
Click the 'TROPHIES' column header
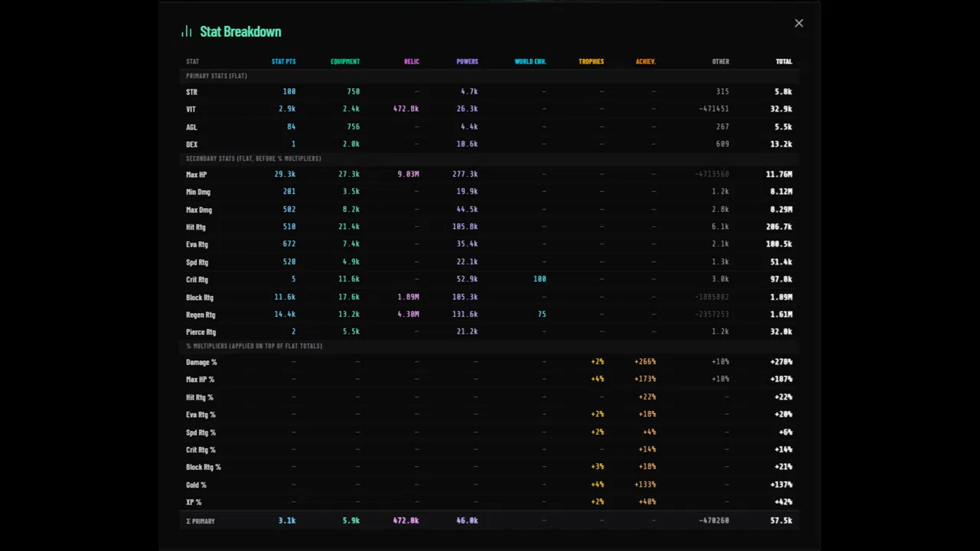tap(591, 61)
